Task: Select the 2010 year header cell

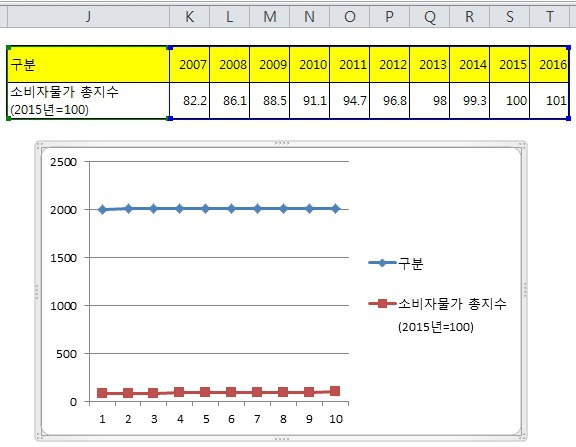Action: pyautogui.click(x=310, y=65)
